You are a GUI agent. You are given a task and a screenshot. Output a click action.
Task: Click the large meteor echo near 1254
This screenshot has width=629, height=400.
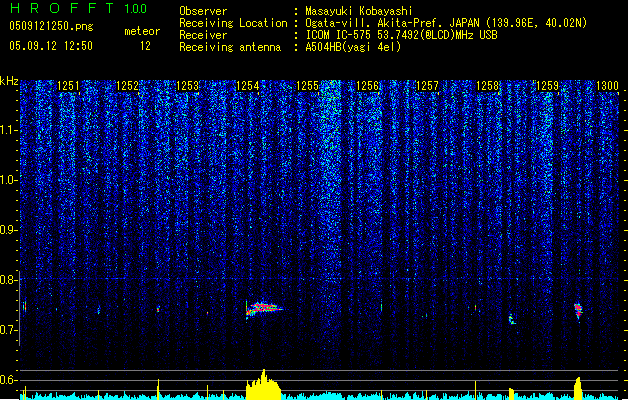(x=264, y=309)
